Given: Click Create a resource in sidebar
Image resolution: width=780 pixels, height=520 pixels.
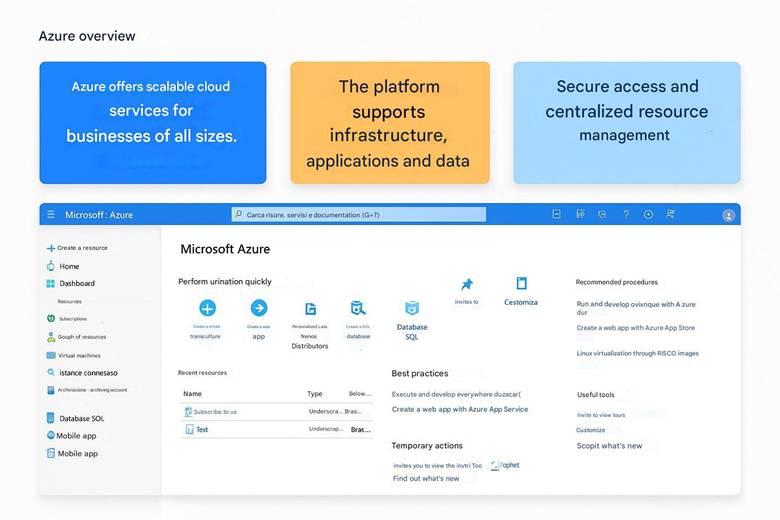Looking at the screenshot, I should (x=81, y=247).
